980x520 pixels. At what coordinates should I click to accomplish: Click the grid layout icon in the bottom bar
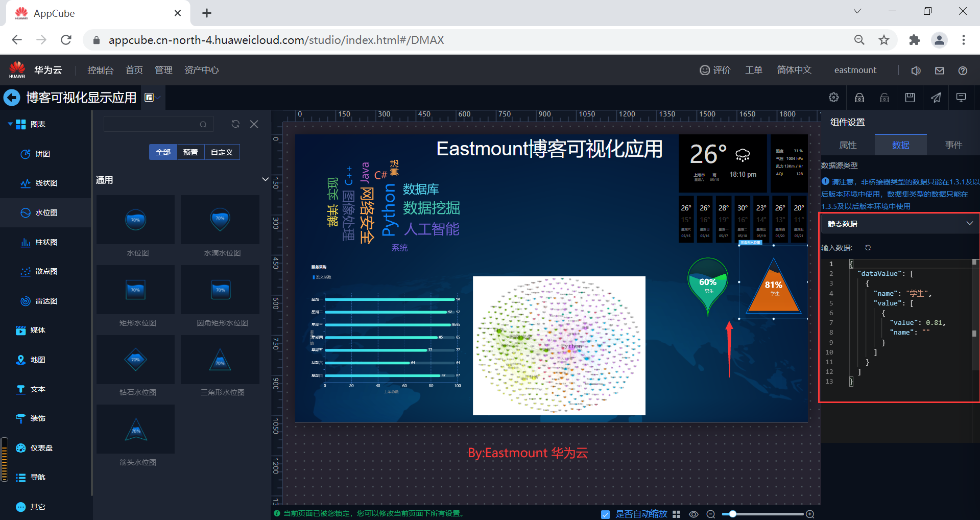pyautogui.click(x=677, y=514)
